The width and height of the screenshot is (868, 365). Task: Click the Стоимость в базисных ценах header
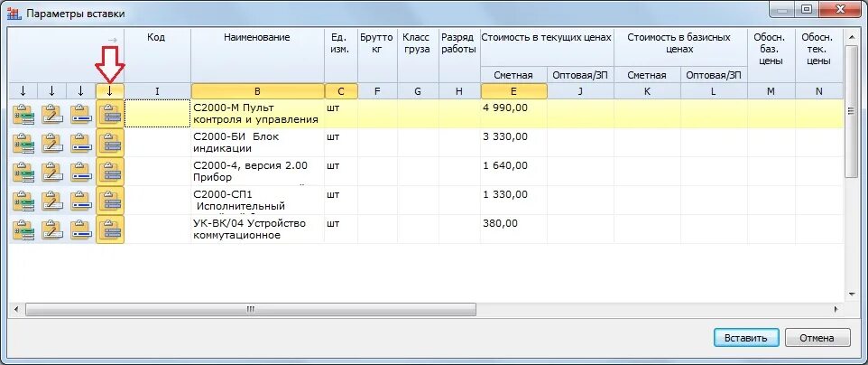coord(680,47)
